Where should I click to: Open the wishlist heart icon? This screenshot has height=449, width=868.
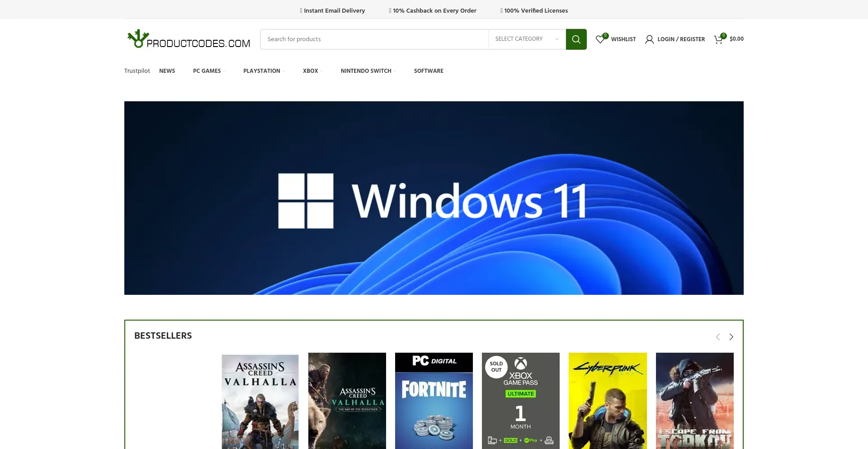click(600, 39)
